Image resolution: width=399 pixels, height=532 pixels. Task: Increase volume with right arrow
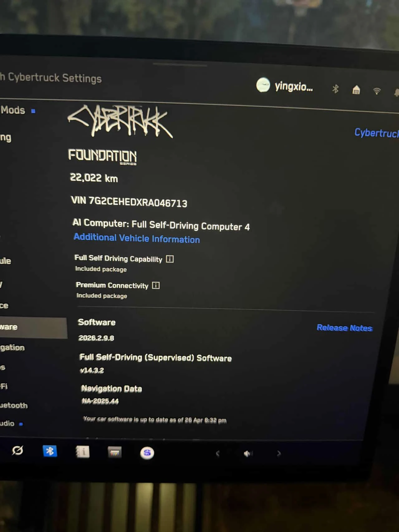click(x=279, y=453)
